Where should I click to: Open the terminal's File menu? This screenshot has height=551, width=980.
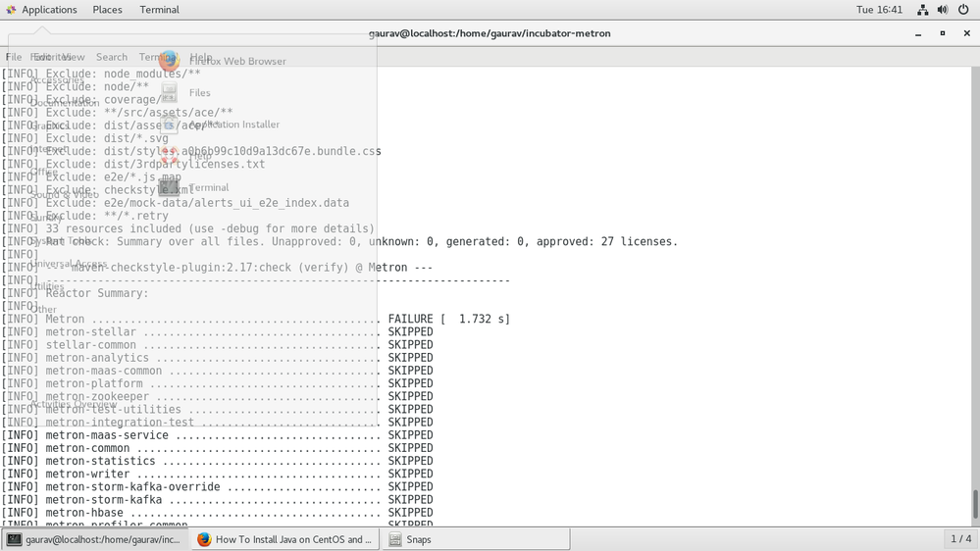(14, 57)
